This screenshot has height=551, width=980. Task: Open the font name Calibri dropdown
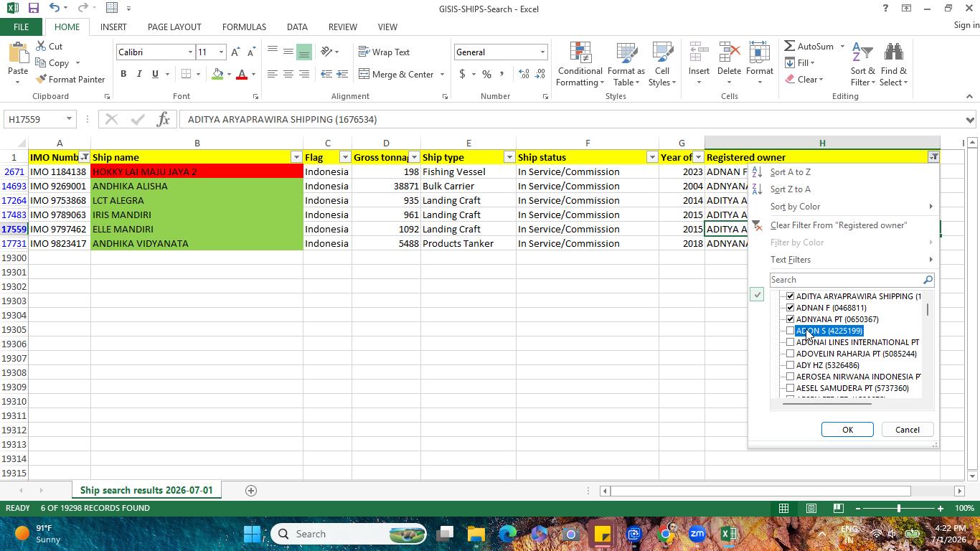point(190,52)
